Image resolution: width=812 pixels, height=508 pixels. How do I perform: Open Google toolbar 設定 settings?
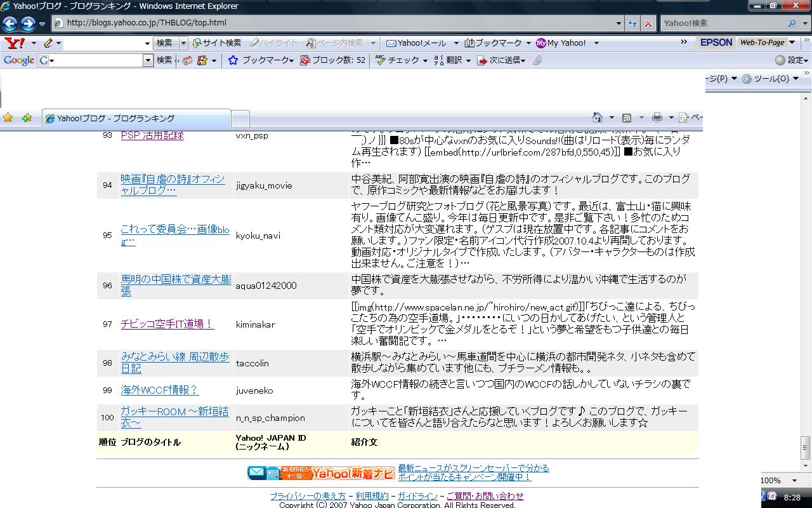pyautogui.click(x=791, y=60)
